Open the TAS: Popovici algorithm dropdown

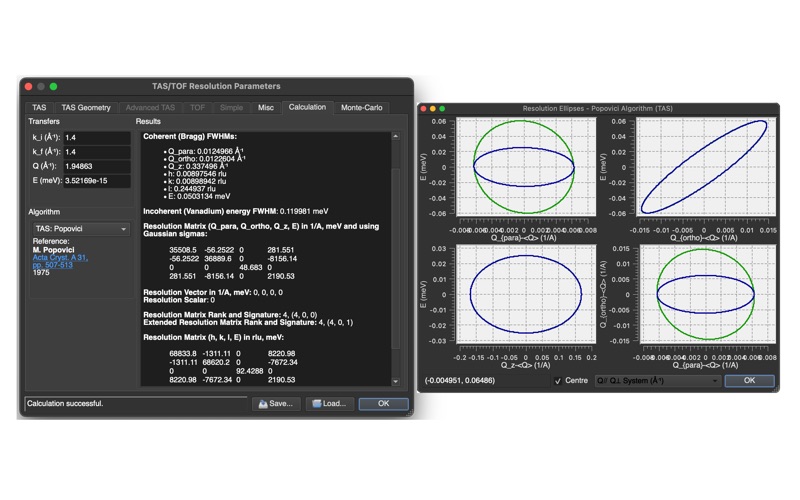click(81, 229)
